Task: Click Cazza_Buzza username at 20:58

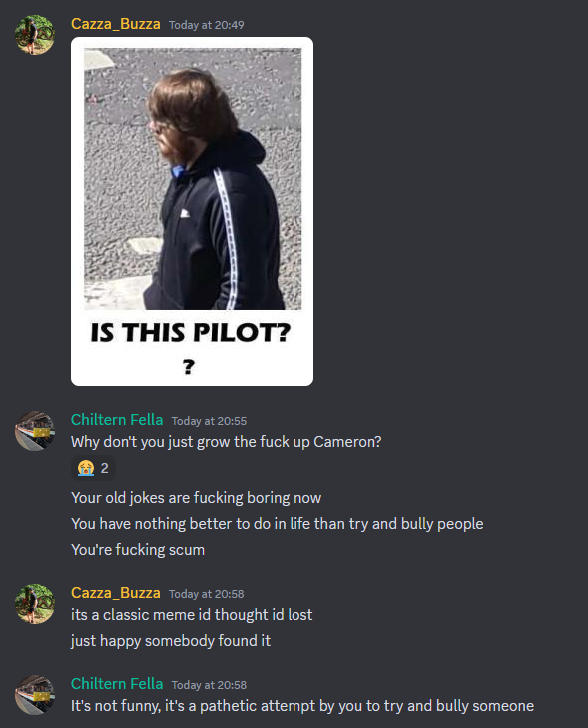Action: point(116,593)
